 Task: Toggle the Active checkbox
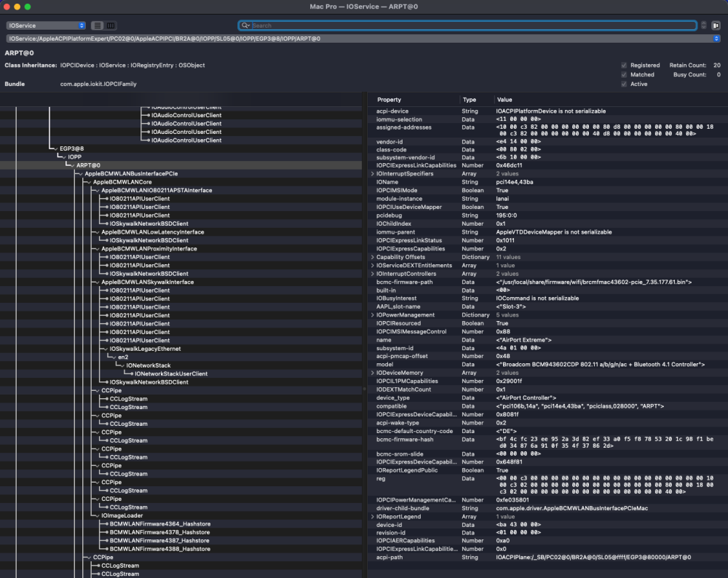click(624, 84)
